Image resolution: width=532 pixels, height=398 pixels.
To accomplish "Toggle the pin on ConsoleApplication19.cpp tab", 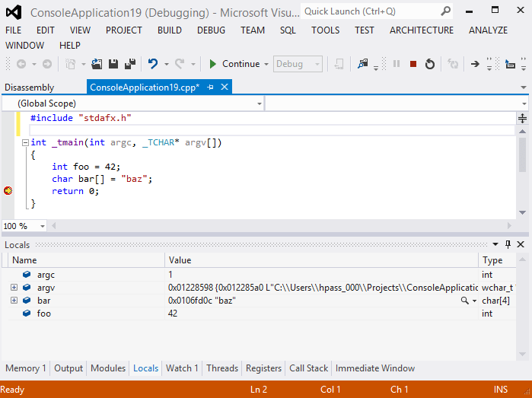I will pos(210,88).
